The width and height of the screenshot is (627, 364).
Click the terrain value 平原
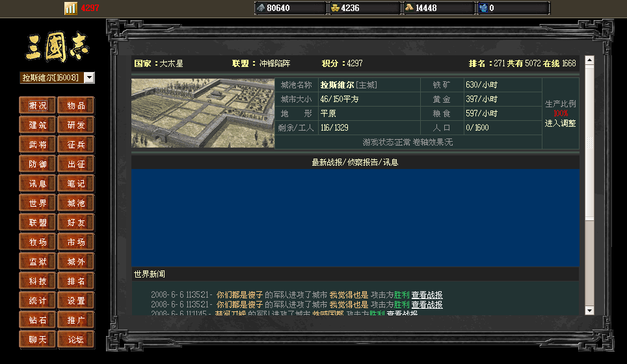point(328,114)
